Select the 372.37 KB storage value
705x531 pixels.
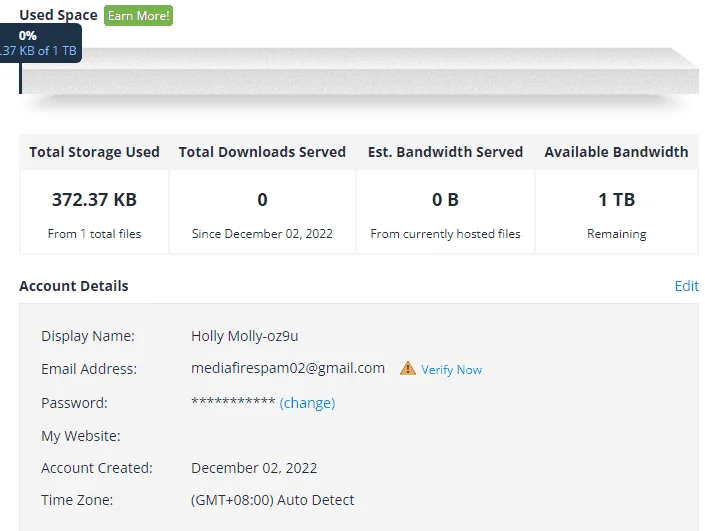pyautogui.click(x=94, y=200)
